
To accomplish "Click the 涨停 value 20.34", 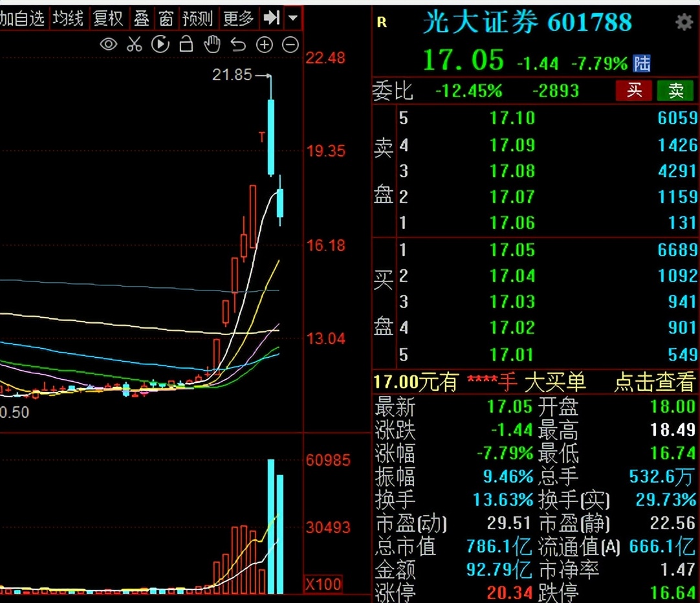I will pos(509,593).
